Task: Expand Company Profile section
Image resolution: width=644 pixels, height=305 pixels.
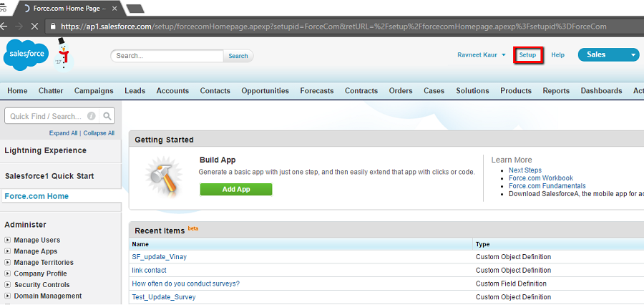Action: tap(7, 273)
